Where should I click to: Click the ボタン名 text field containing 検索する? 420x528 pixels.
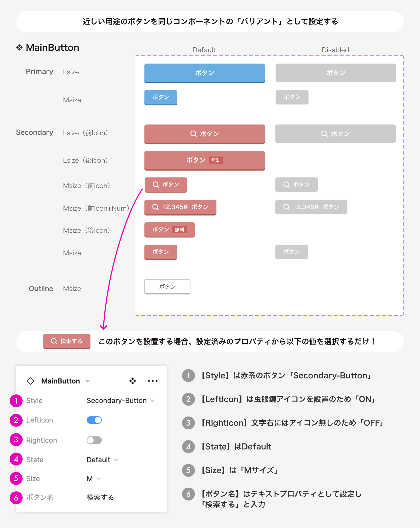100,497
